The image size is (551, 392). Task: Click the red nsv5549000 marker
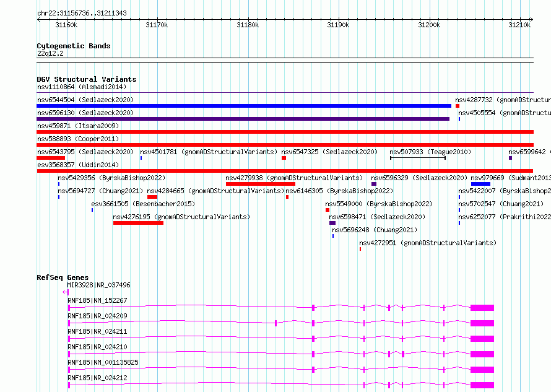(328, 210)
